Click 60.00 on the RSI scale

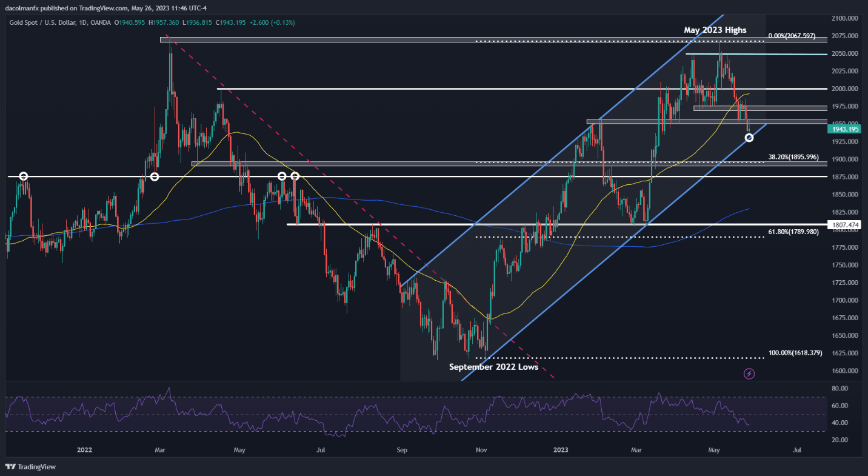839,406
